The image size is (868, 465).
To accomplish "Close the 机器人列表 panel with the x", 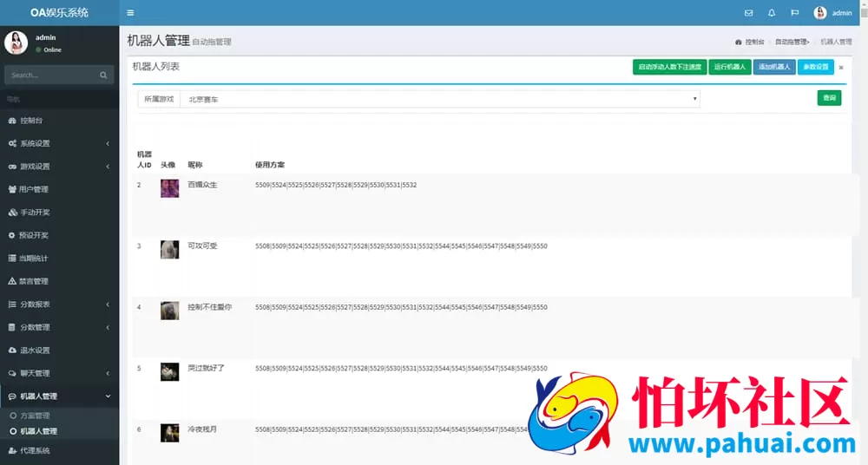I will pyautogui.click(x=840, y=68).
